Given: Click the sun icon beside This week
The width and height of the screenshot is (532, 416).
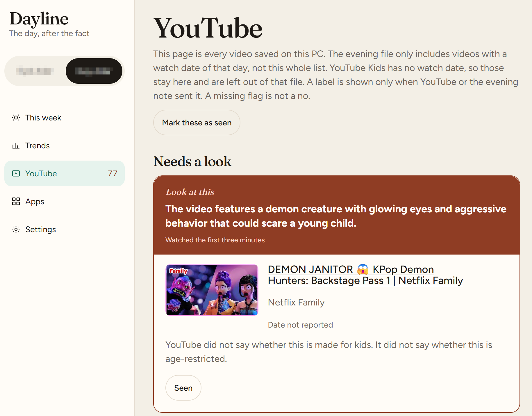Looking at the screenshot, I should 16,118.
